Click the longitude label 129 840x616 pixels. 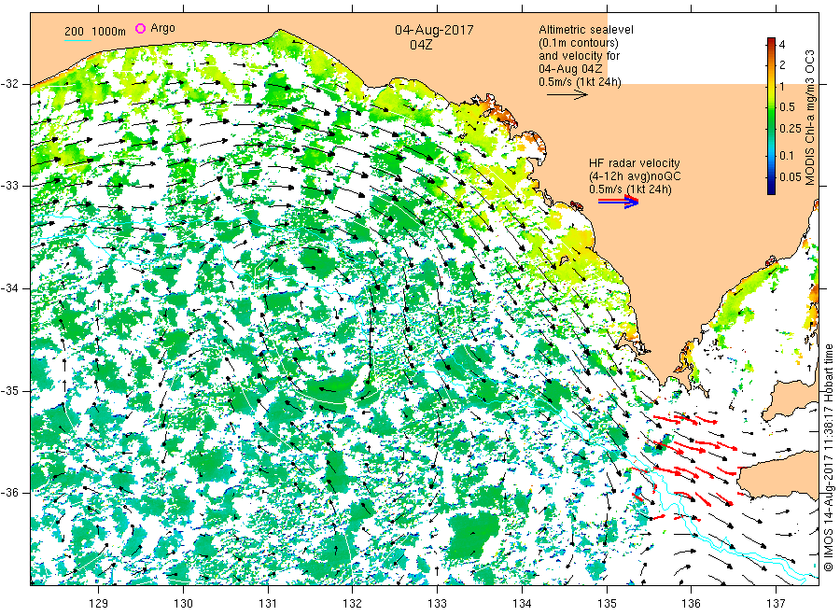click(x=99, y=604)
